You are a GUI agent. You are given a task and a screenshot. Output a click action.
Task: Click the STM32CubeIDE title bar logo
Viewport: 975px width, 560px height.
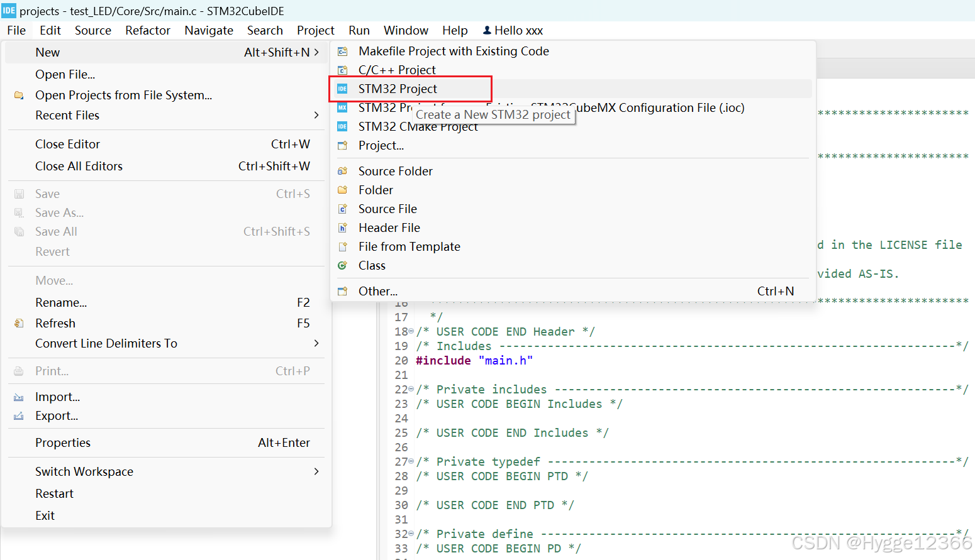pyautogui.click(x=9, y=10)
